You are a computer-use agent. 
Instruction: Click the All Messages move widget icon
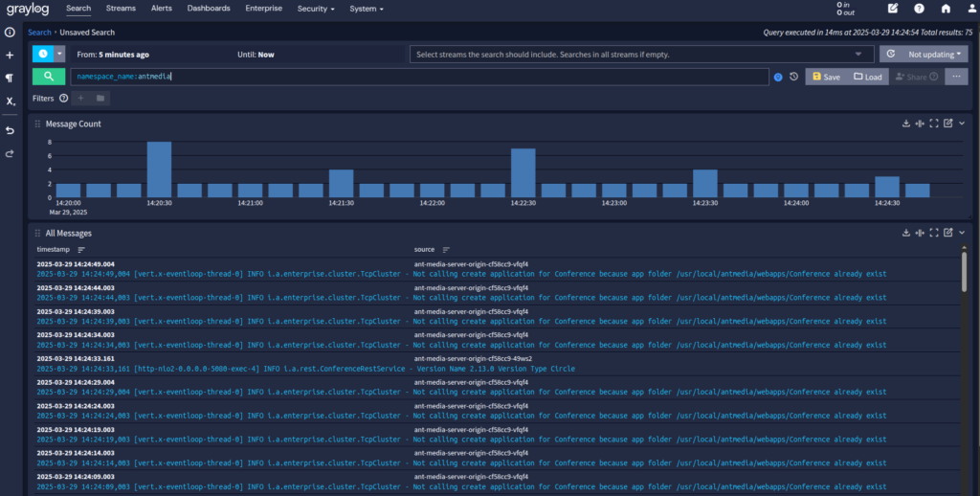(x=920, y=233)
